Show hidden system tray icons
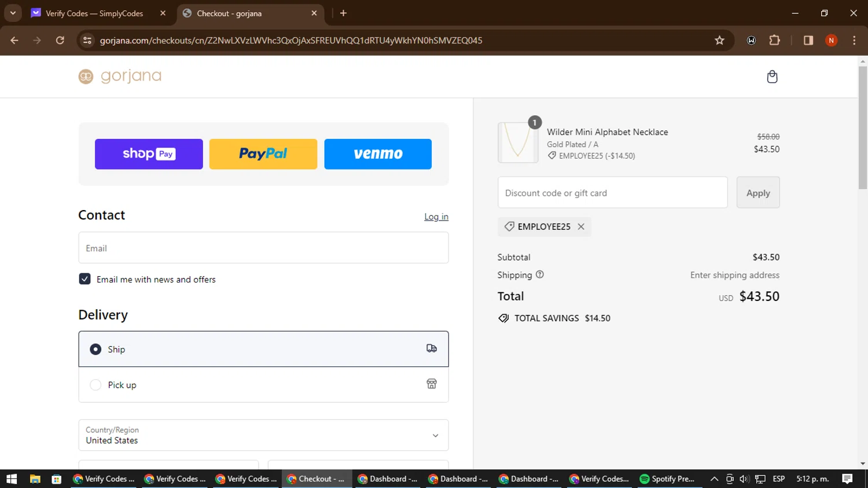The width and height of the screenshot is (868, 488). tap(715, 479)
